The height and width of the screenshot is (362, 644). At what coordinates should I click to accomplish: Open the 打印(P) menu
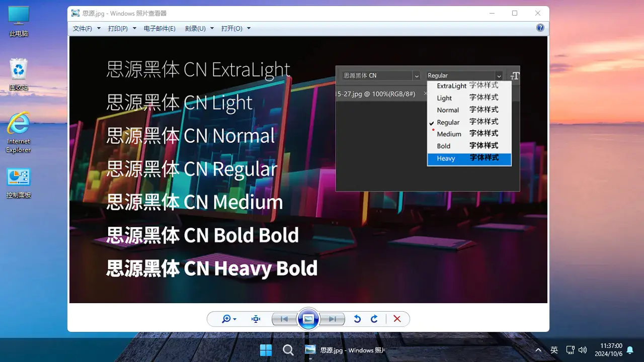pyautogui.click(x=118, y=29)
